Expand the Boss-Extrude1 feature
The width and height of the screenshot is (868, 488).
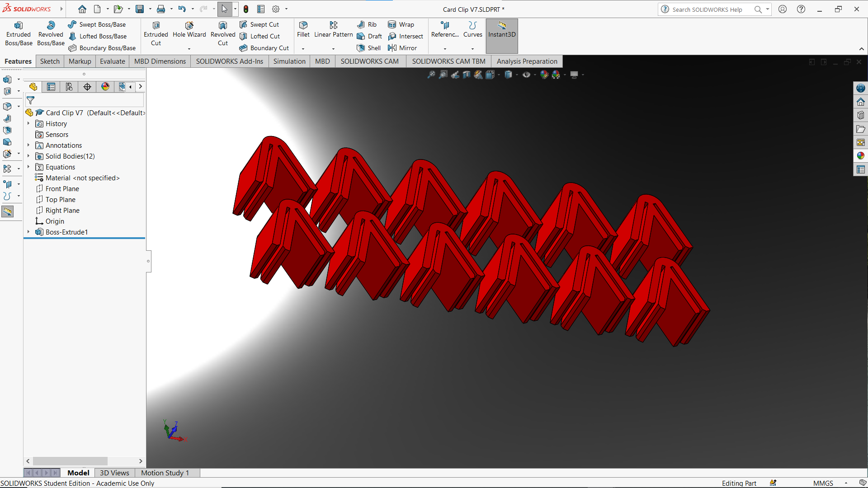pyautogui.click(x=28, y=232)
